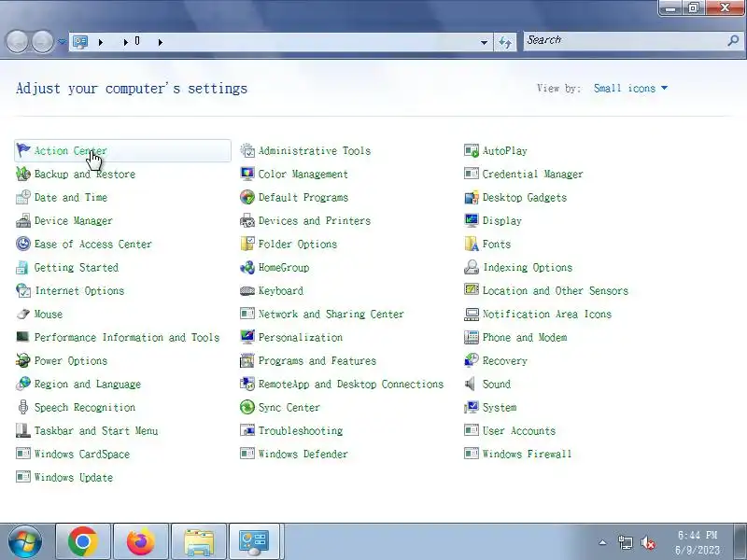Open the Sound speaker icon
The width and height of the screenshot is (747, 560).
[x=472, y=384]
